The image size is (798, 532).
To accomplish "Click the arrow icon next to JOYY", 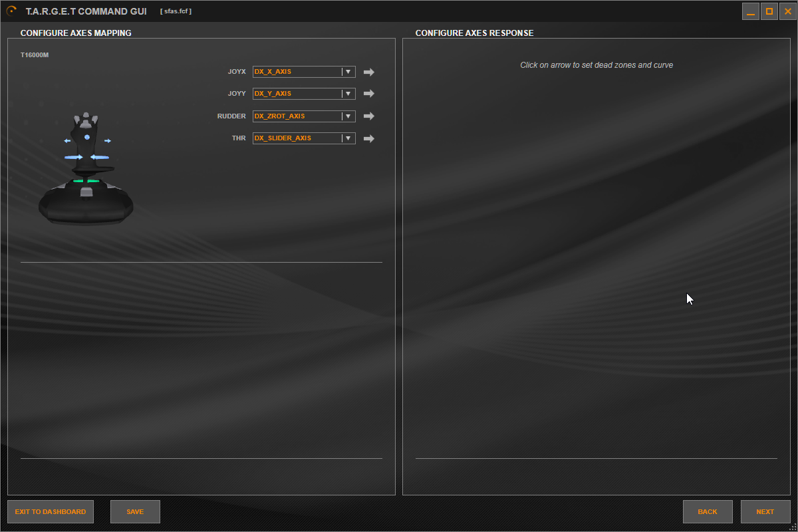I will click(369, 94).
